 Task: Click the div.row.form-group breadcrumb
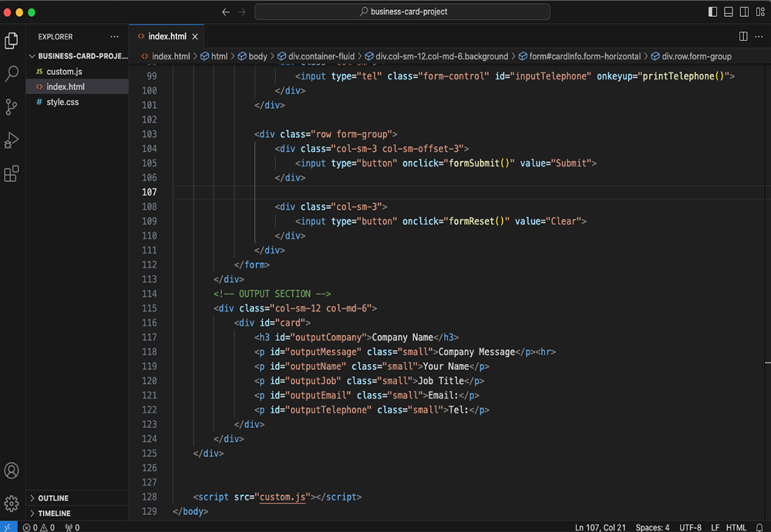691,56
